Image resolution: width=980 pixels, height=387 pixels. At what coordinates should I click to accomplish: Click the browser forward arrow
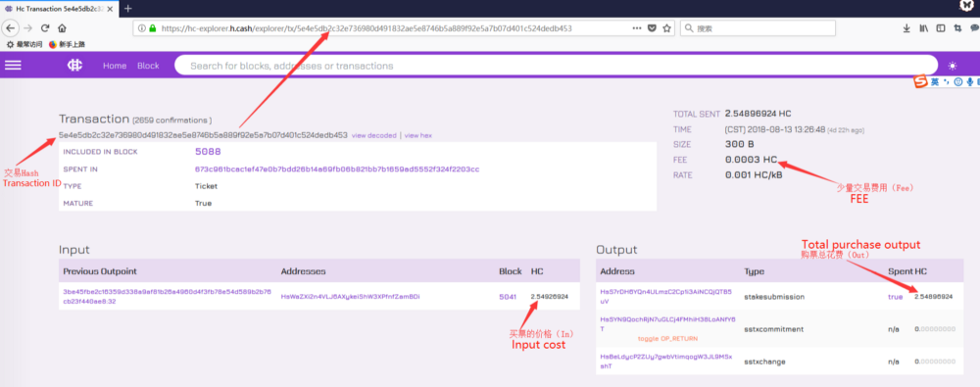point(27,28)
